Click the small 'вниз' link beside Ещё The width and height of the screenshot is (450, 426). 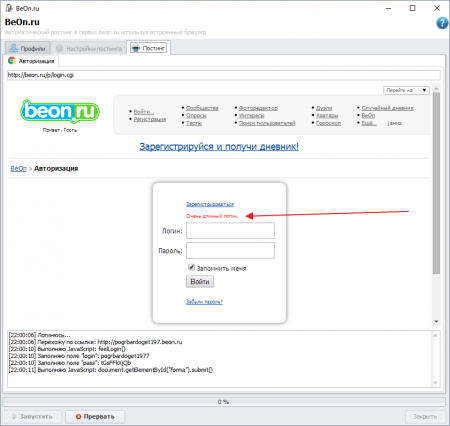(395, 123)
